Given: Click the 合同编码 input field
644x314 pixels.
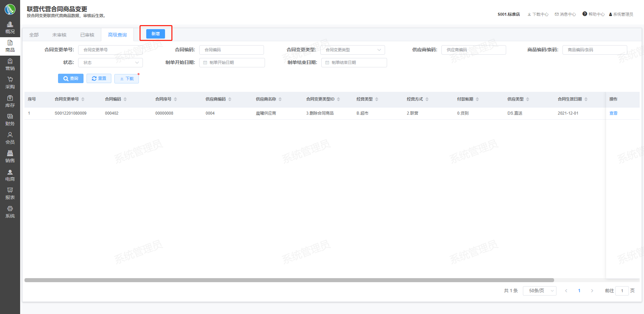Looking at the screenshot, I should coord(231,50).
